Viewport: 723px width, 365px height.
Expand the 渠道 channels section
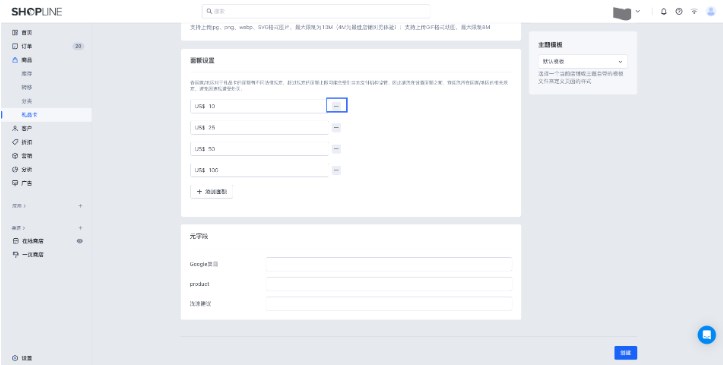pyautogui.click(x=19, y=228)
